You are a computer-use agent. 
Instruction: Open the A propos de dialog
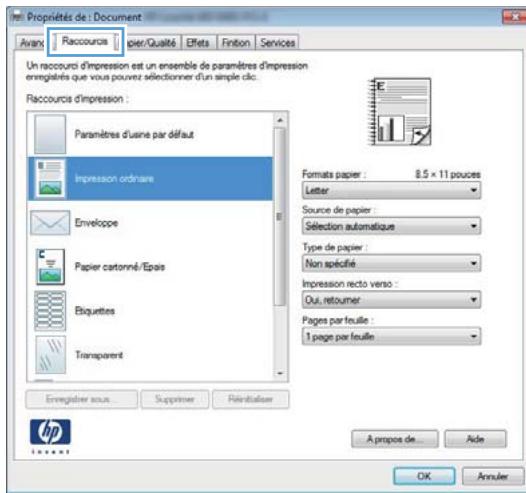tap(394, 439)
